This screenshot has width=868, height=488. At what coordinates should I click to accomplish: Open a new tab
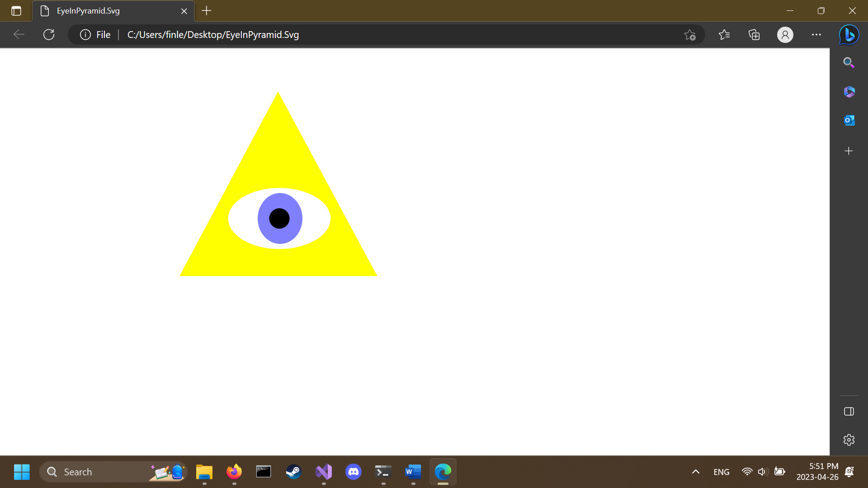207,11
